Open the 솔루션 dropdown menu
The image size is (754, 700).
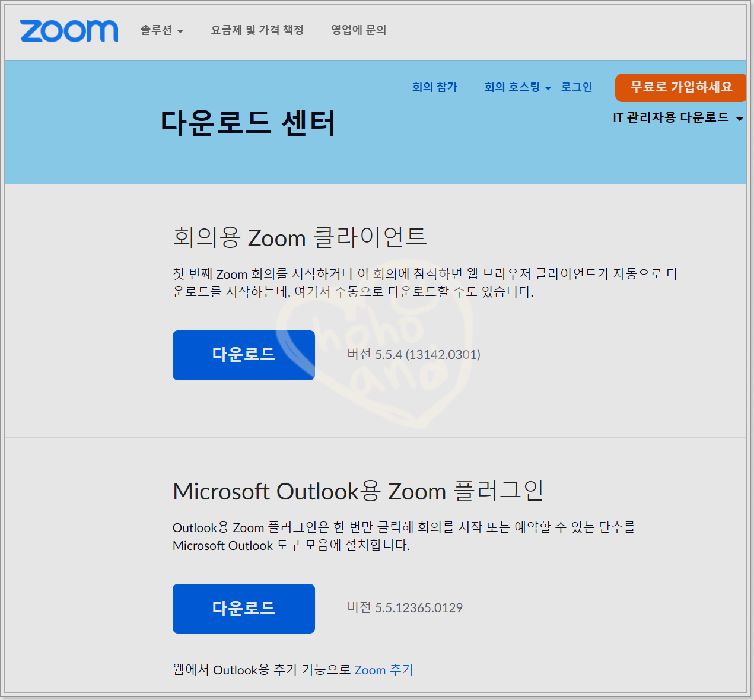tap(162, 30)
